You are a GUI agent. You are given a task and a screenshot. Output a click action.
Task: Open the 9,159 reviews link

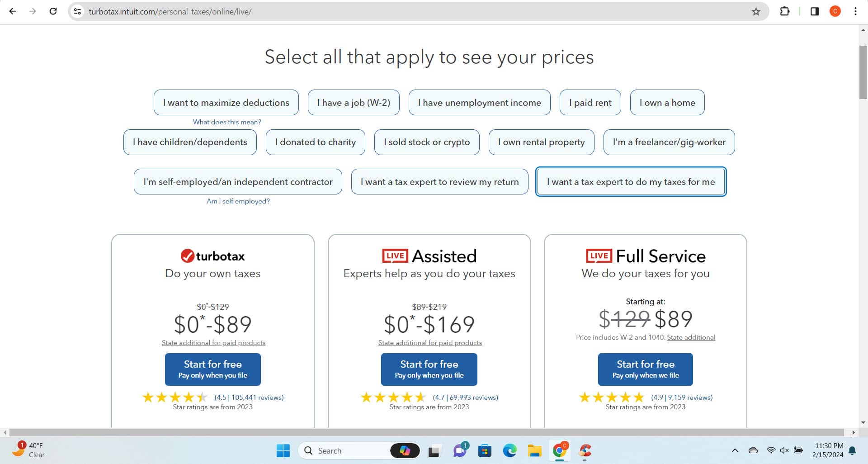click(x=682, y=398)
